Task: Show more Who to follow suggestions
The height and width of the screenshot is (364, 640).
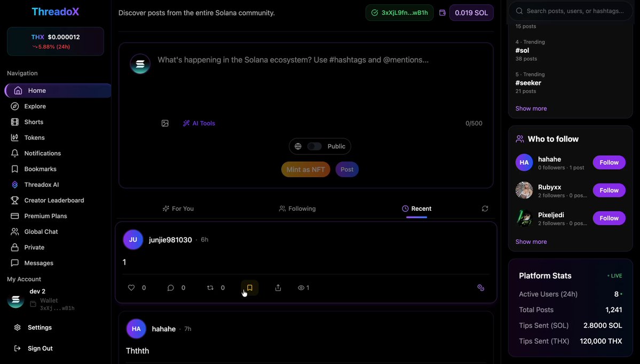Action: click(531, 242)
